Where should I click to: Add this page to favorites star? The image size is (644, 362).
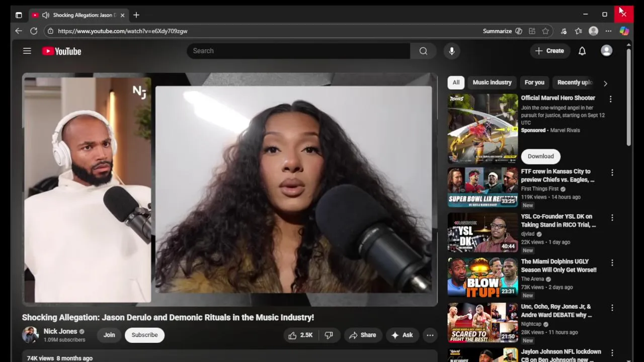[x=545, y=31]
